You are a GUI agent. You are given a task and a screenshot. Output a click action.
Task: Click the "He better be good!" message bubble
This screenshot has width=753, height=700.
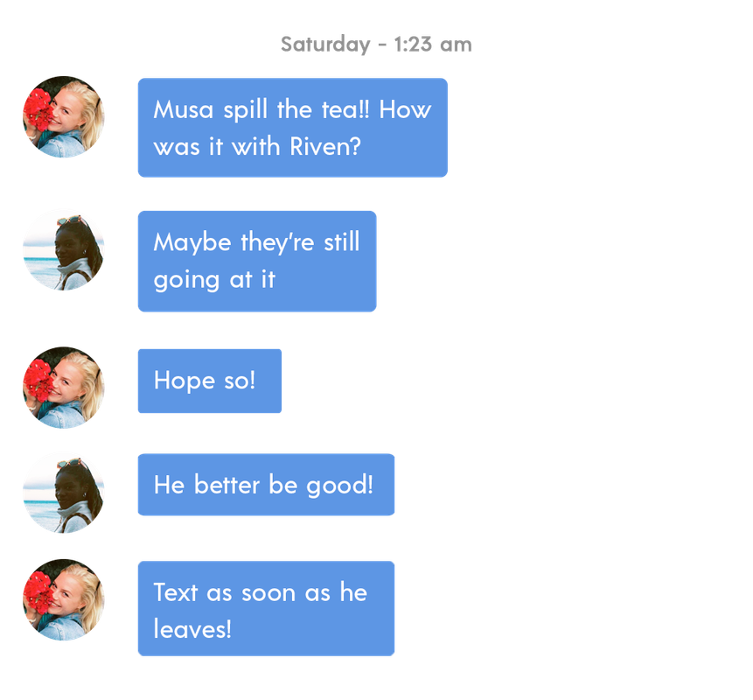266,485
